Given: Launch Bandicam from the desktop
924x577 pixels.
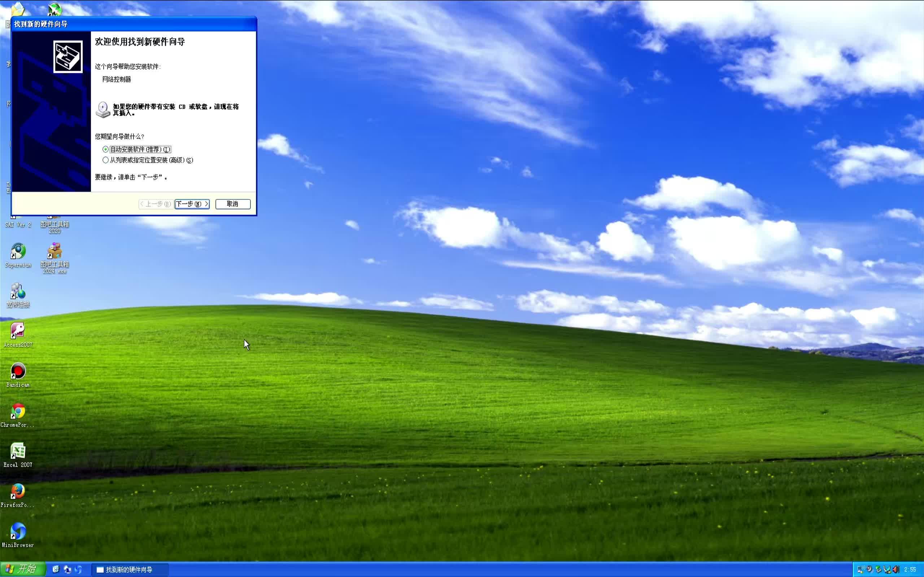Looking at the screenshot, I should pyautogui.click(x=18, y=372).
